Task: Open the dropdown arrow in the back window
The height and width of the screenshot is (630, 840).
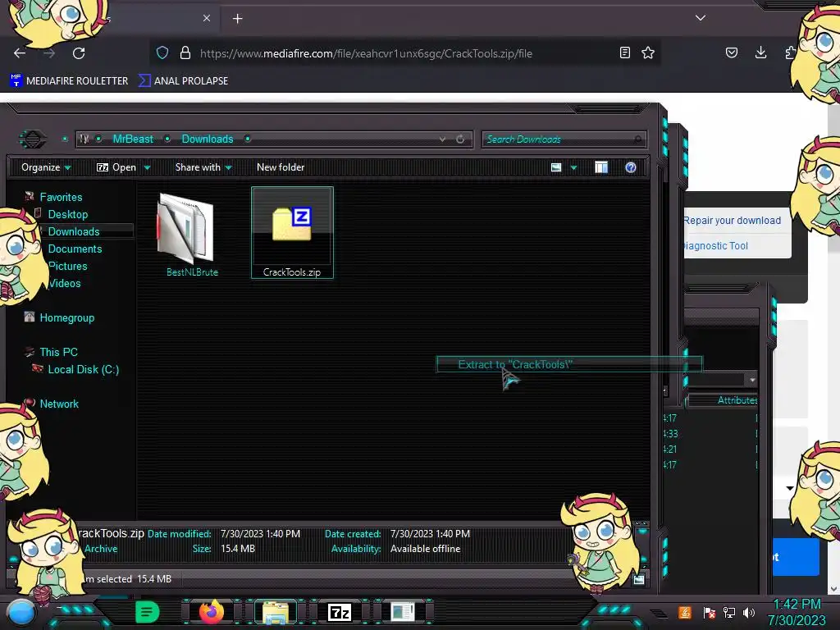Action: pos(752,380)
